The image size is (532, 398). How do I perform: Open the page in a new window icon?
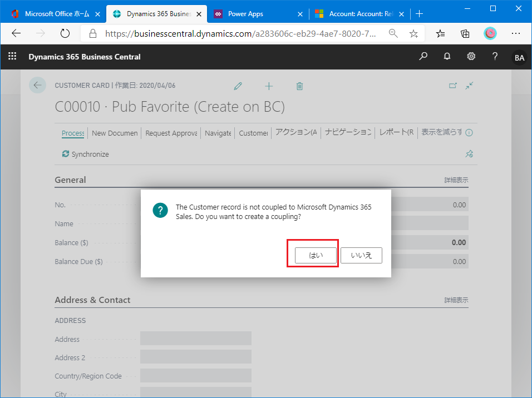453,86
